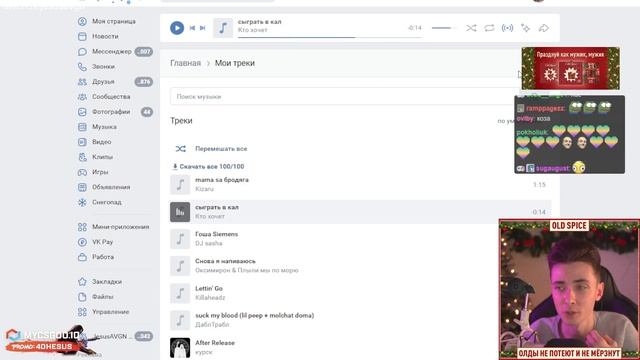Click the Мини-приложения sidebar icon

pyautogui.click(x=82, y=227)
